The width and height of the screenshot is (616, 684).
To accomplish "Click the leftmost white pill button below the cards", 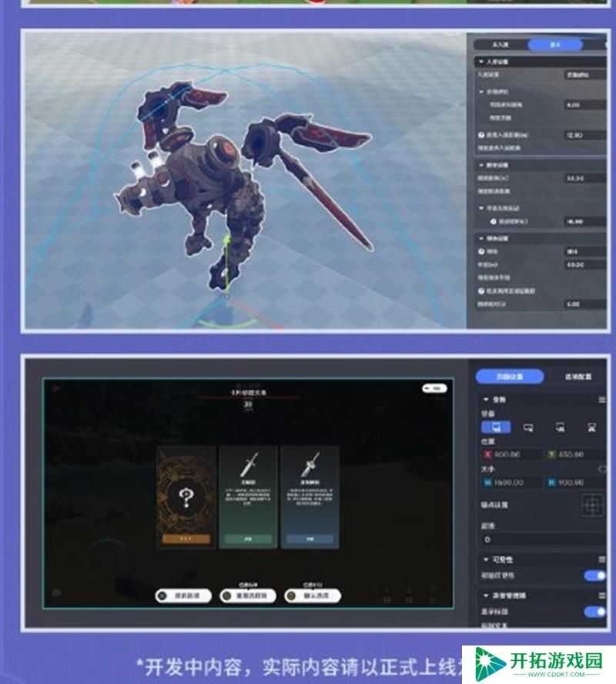I will [183, 595].
